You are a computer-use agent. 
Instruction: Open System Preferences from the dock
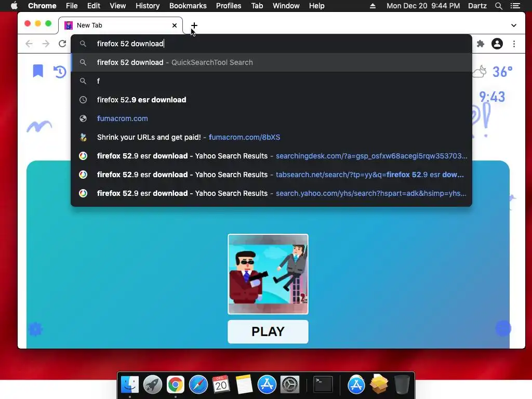point(289,385)
